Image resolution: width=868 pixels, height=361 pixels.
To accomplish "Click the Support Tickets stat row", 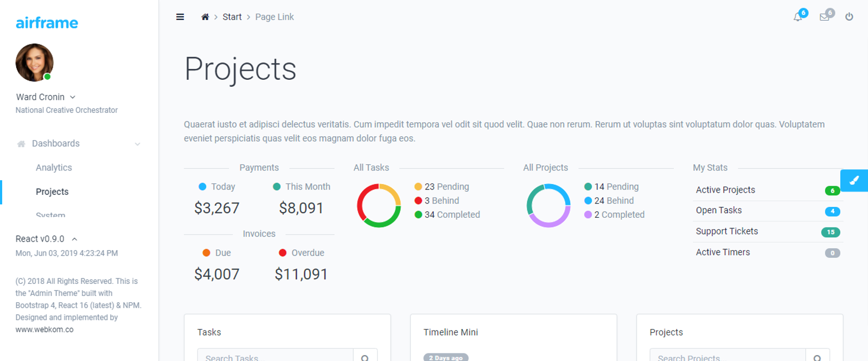I will tap(768, 232).
